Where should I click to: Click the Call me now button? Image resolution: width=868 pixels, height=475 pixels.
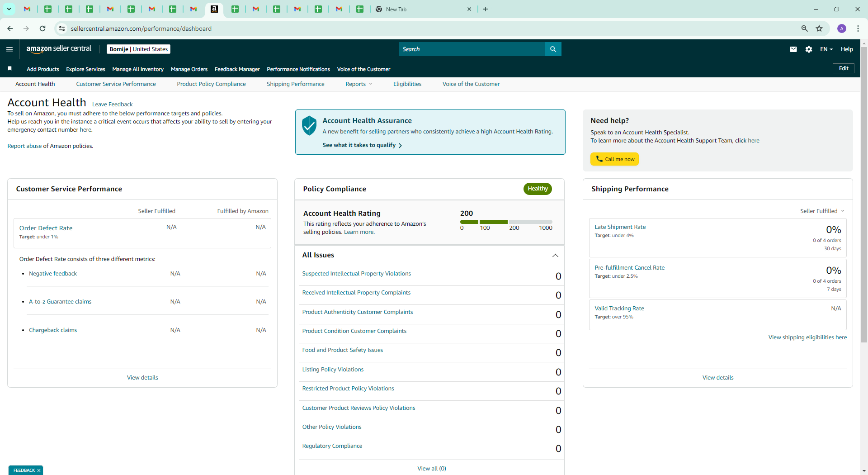pos(614,159)
